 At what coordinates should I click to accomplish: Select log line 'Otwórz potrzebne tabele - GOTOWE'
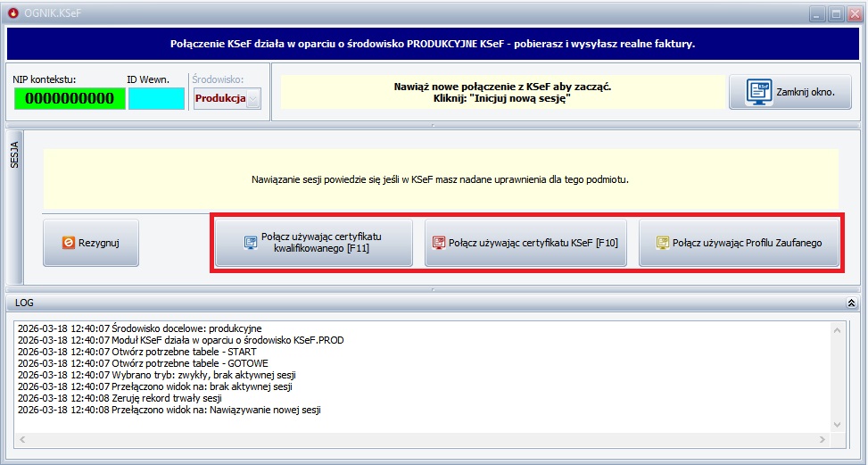[x=143, y=363]
